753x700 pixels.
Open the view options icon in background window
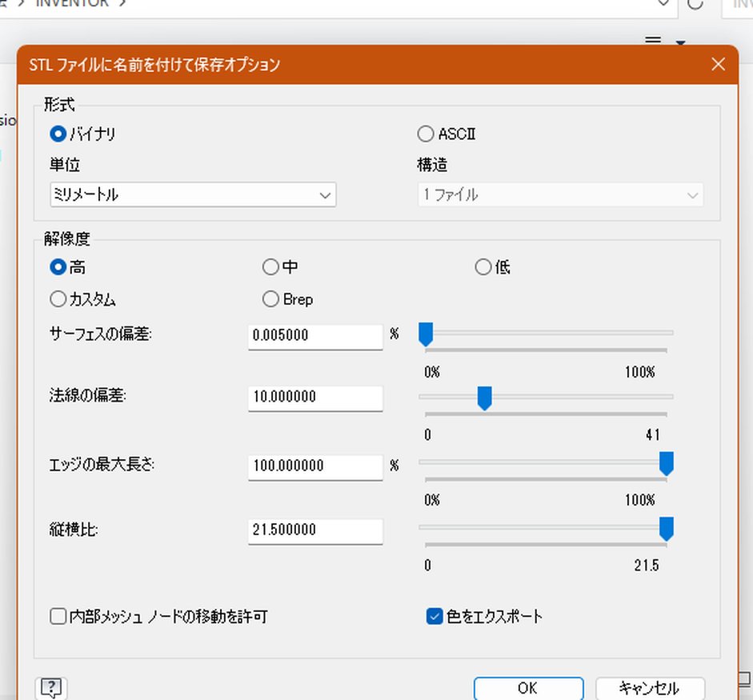(653, 40)
